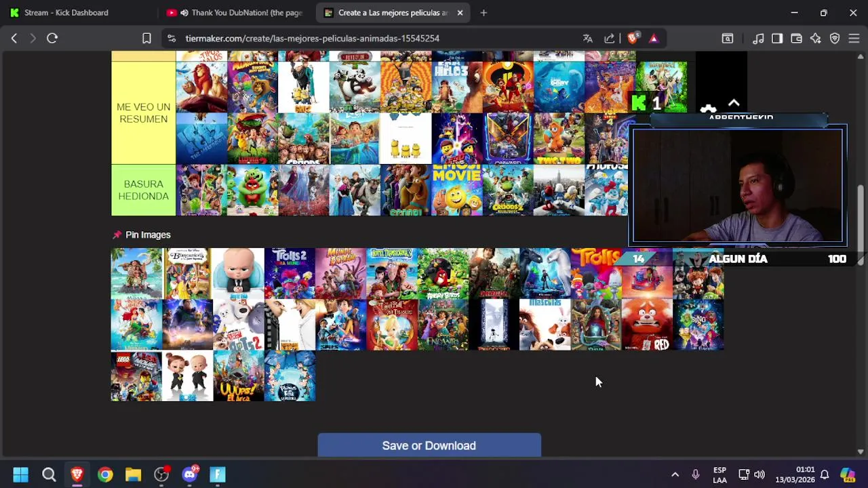
Task: Select the Onward poster
Action: tap(508, 138)
